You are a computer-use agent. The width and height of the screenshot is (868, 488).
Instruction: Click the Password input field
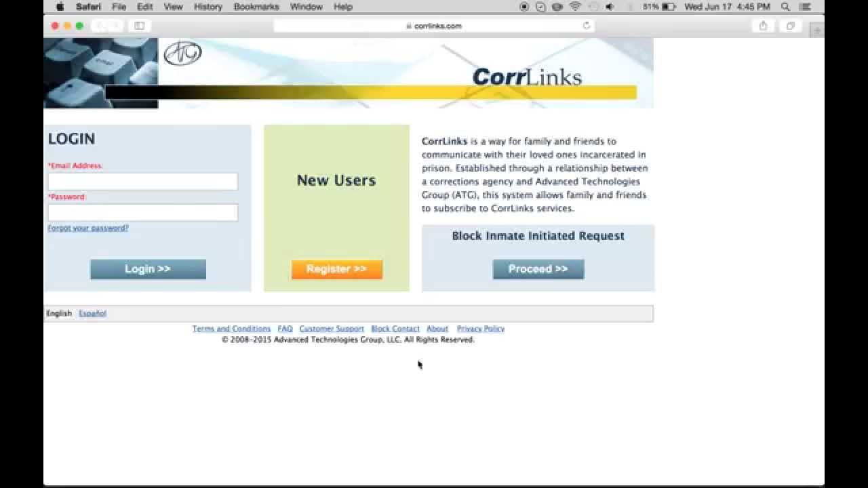click(142, 212)
